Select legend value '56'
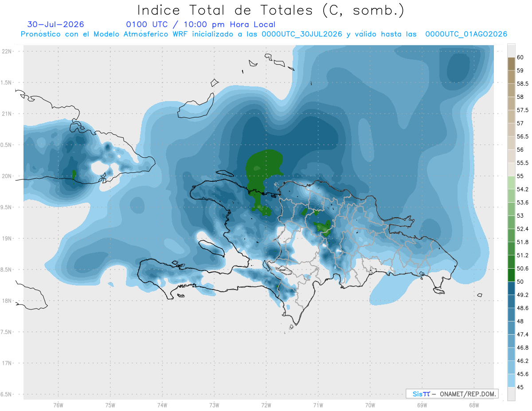The width and height of the screenshot is (532, 411). tap(520, 150)
